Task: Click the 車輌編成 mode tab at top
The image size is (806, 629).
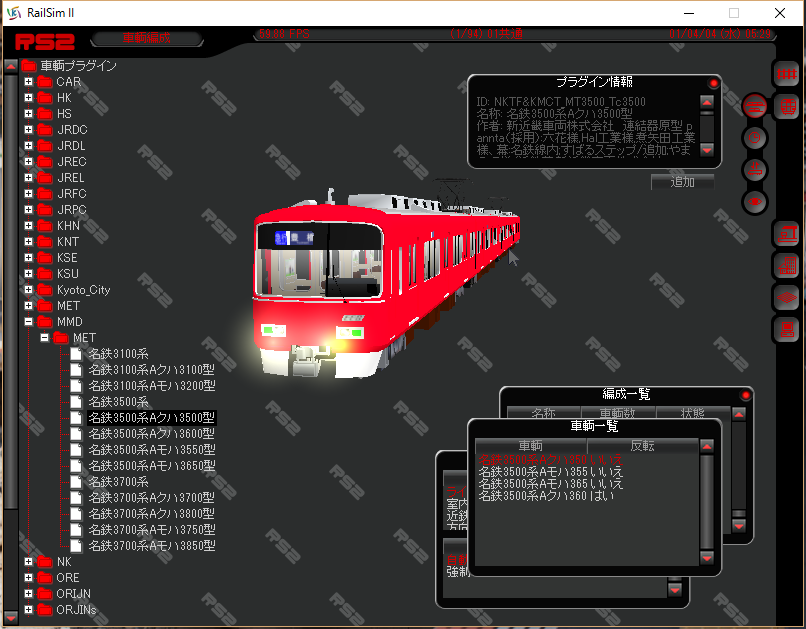Action: [x=146, y=38]
